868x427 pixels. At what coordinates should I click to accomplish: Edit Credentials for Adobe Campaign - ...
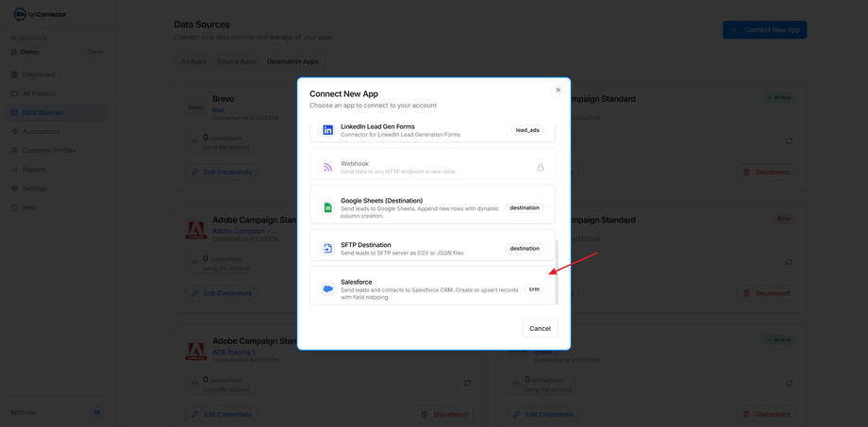(x=221, y=293)
